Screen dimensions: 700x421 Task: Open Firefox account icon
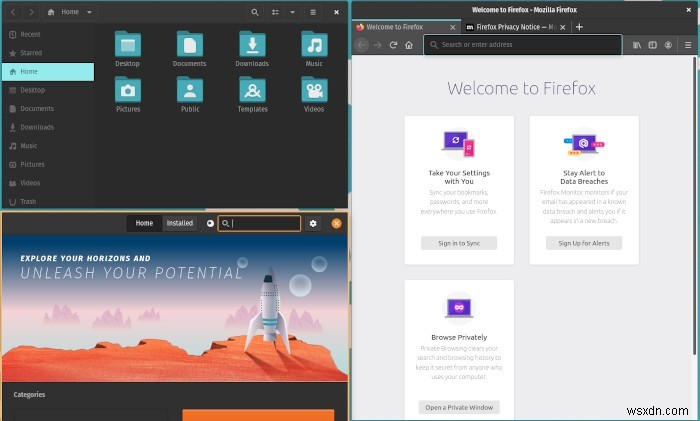pos(668,45)
